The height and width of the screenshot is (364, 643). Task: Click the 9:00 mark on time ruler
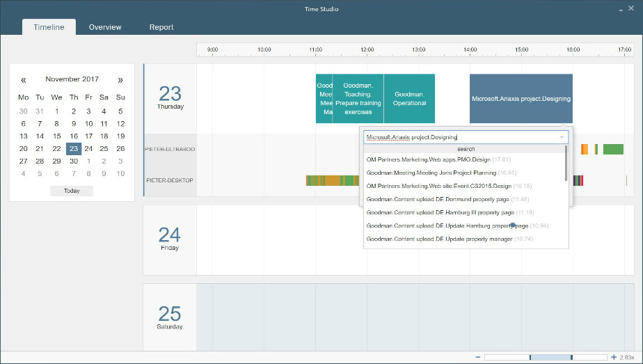coord(212,49)
